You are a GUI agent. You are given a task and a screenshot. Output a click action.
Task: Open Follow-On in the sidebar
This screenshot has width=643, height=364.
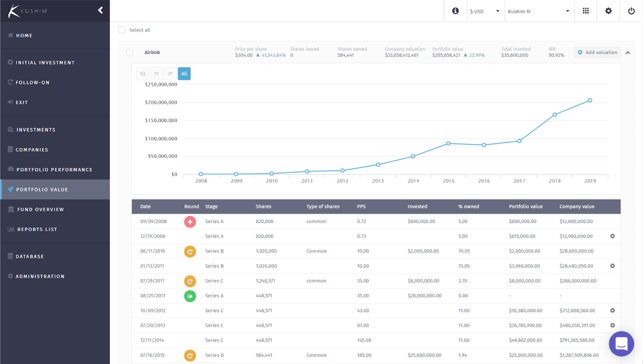pyautogui.click(x=55, y=82)
